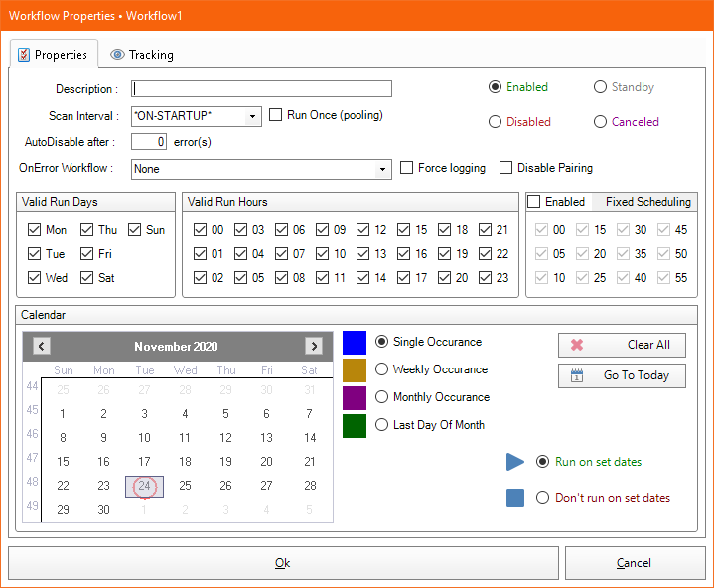Select November 24 in the calendar
This screenshot has width=714, height=588.
[144, 486]
